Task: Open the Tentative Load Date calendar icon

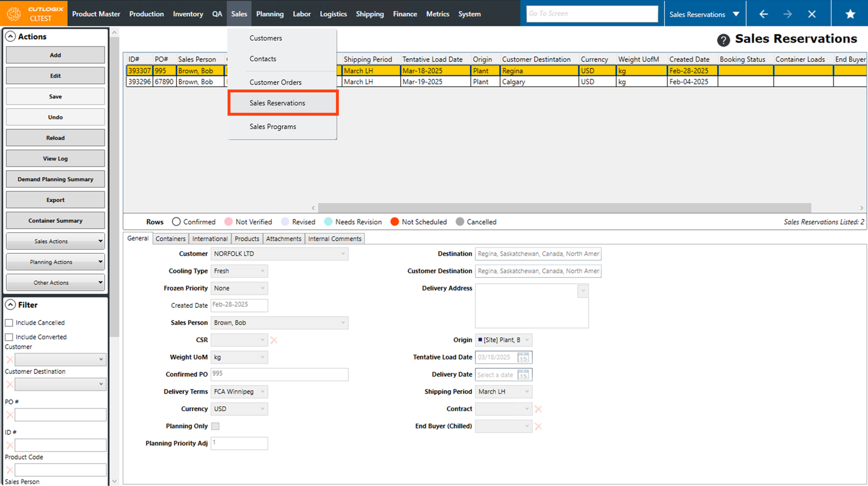Action: [523, 357]
